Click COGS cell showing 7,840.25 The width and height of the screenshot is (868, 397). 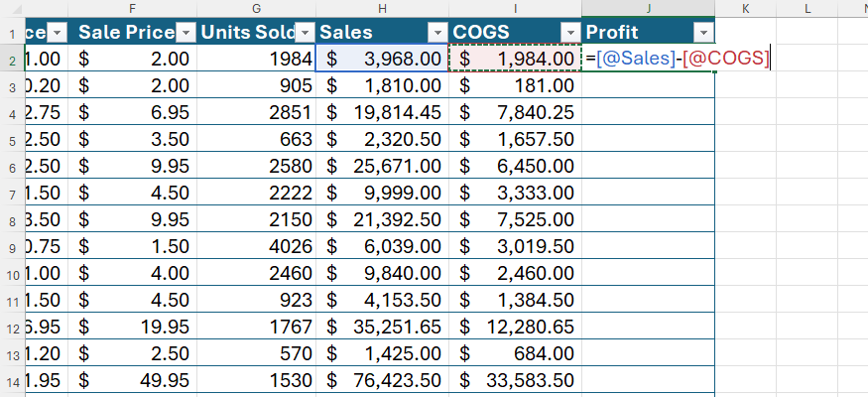coord(515,112)
